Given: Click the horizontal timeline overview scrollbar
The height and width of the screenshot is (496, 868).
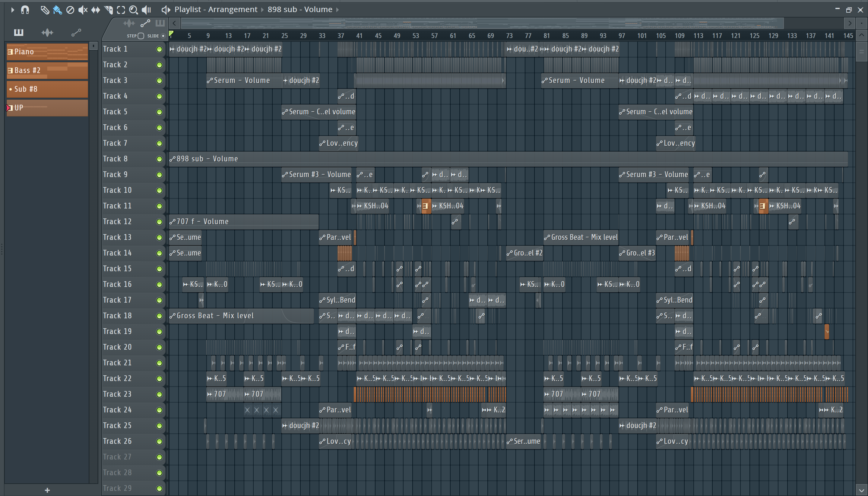Looking at the screenshot, I should coord(482,23).
